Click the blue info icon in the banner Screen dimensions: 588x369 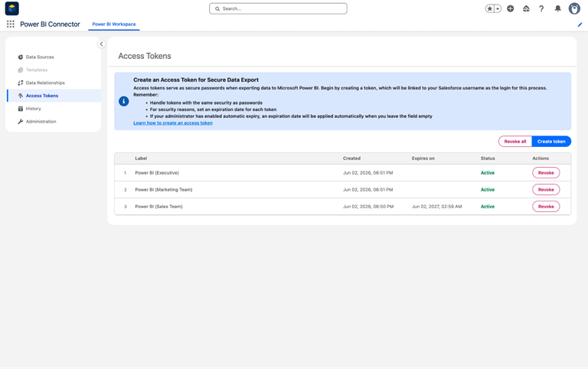124,101
